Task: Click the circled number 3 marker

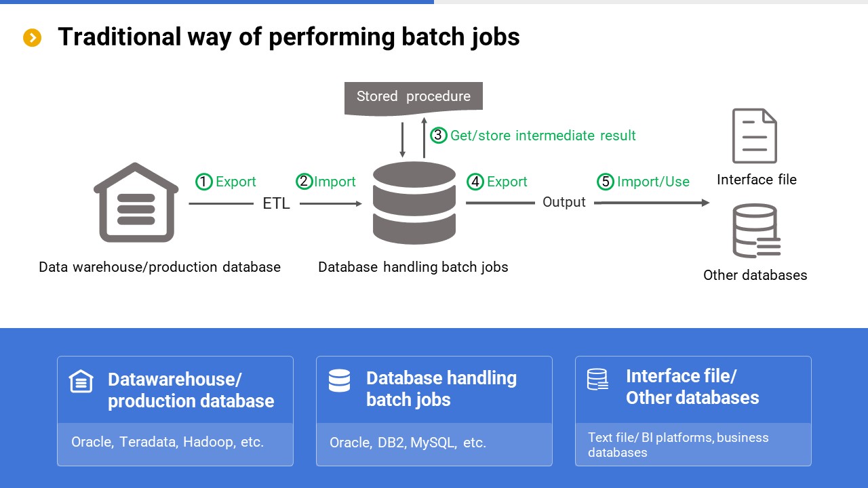Action: point(438,136)
